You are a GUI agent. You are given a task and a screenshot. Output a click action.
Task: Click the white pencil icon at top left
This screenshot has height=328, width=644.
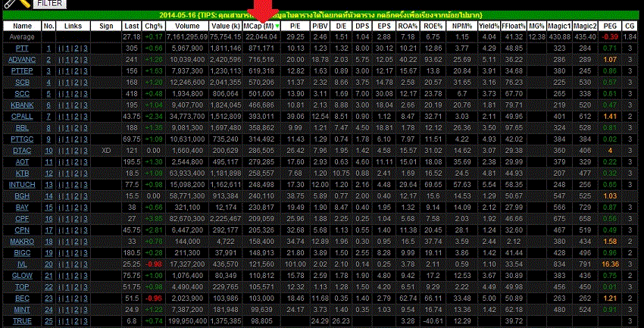tap(10, 3)
